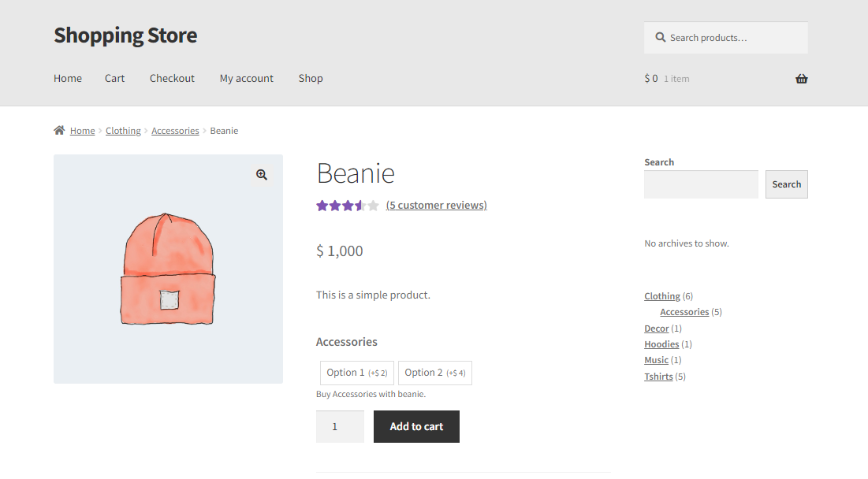868x479 pixels.
Task: Click the star rating for Beanie
Action: point(348,206)
